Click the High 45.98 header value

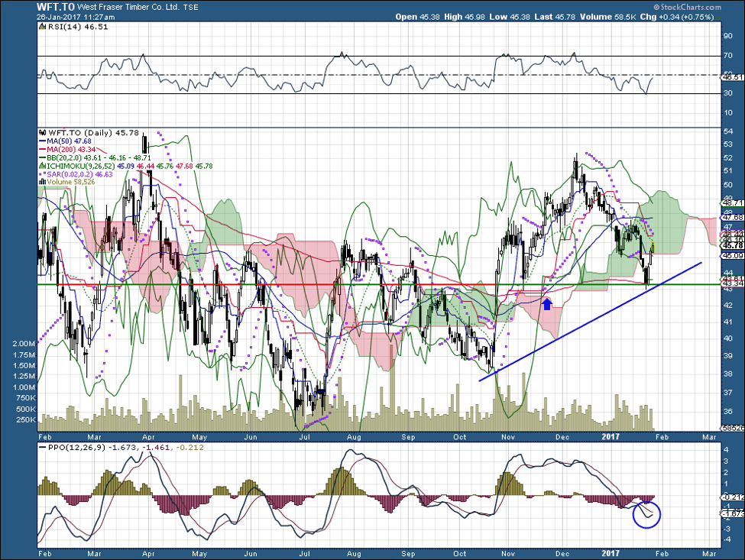(465, 17)
